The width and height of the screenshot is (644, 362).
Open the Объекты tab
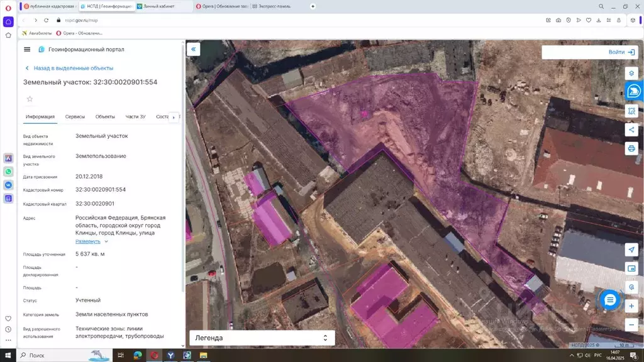tap(105, 117)
